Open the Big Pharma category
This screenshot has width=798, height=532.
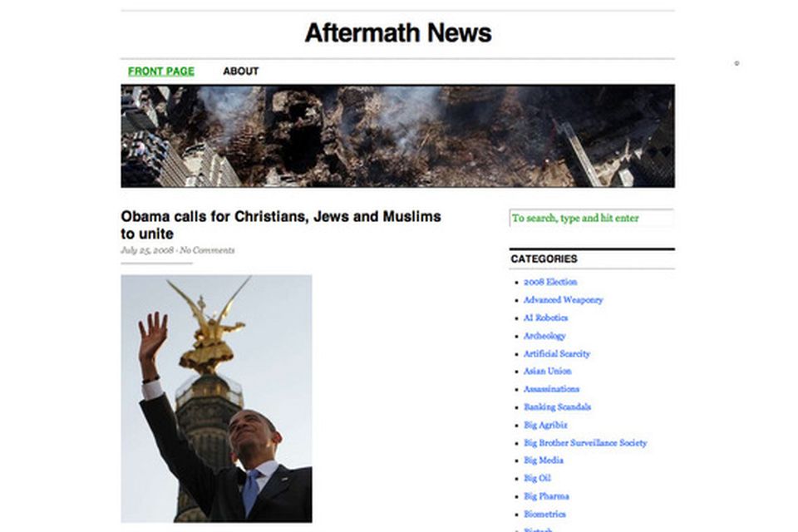[x=547, y=496]
